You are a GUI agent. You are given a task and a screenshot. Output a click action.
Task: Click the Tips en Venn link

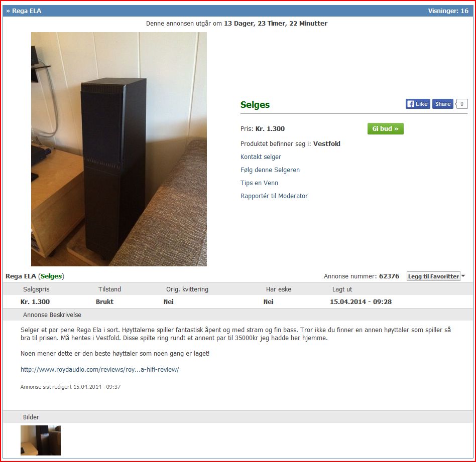259,183
